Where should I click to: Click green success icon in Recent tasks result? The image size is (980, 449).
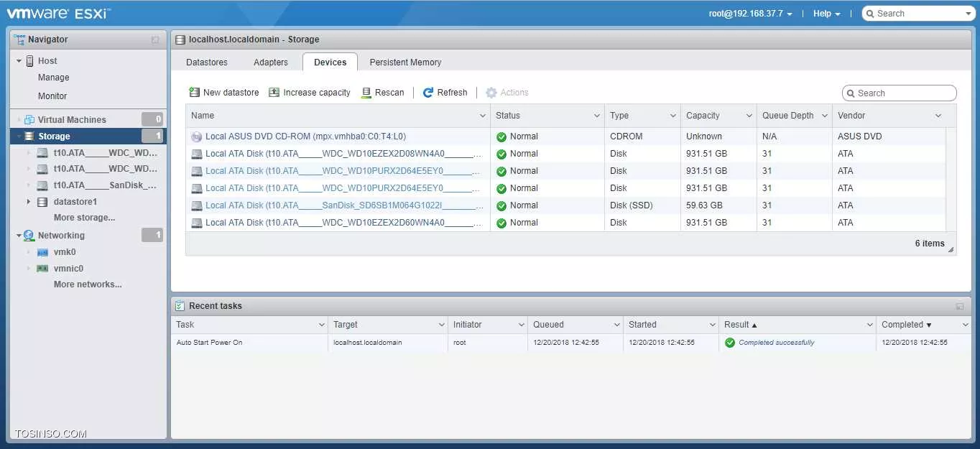pos(730,343)
